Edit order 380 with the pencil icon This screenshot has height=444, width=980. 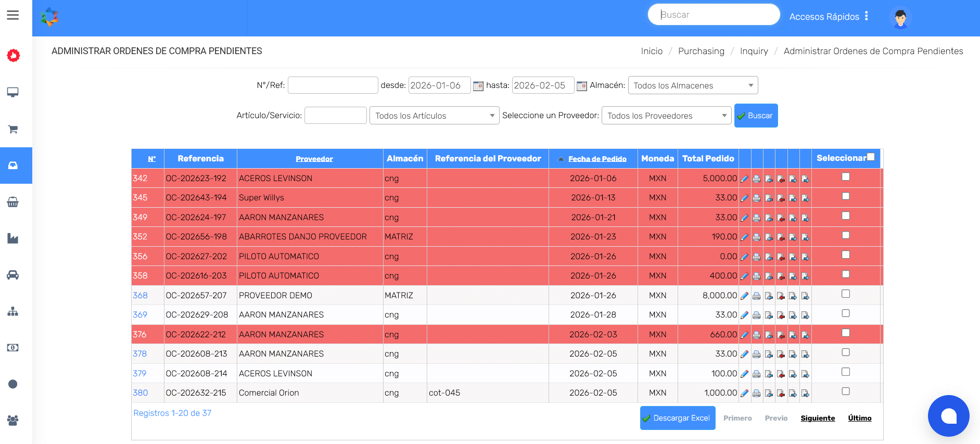pyautogui.click(x=745, y=394)
